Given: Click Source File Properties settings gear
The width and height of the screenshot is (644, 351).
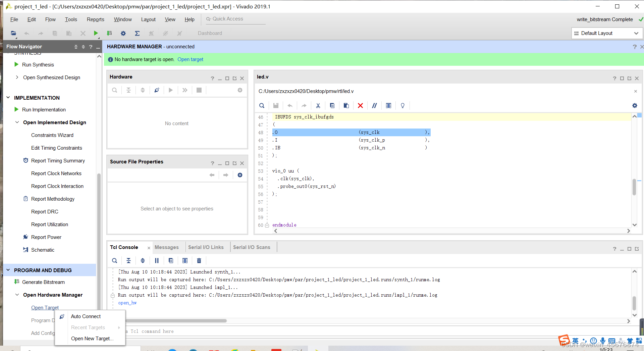Looking at the screenshot, I should 240,175.
